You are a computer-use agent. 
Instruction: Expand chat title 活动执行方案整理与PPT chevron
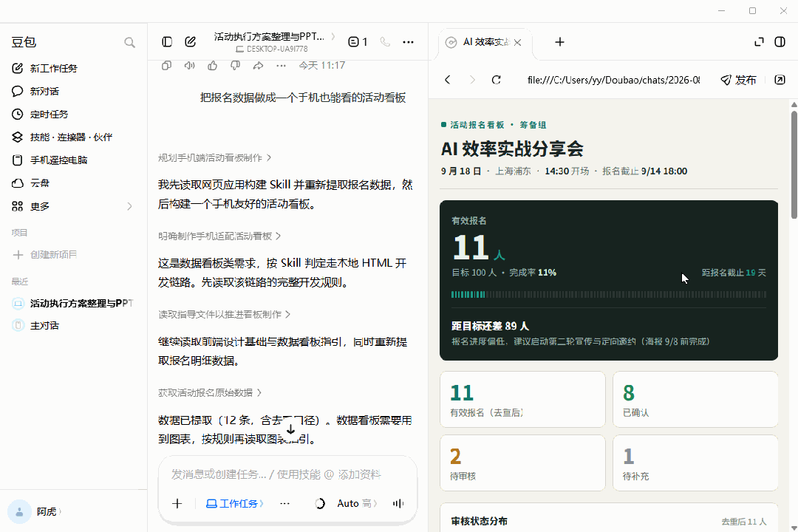(x=333, y=36)
